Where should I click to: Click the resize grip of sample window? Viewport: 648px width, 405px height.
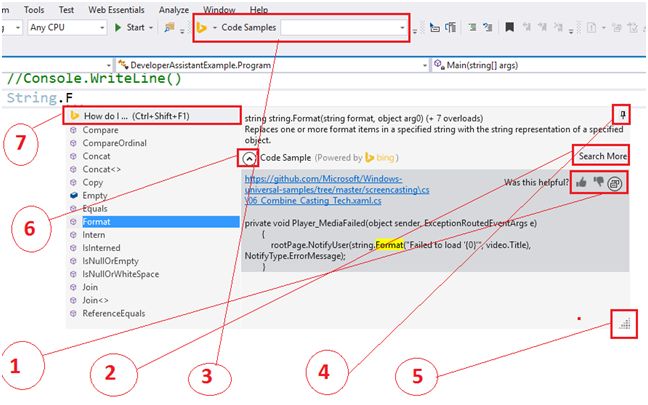click(x=624, y=324)
